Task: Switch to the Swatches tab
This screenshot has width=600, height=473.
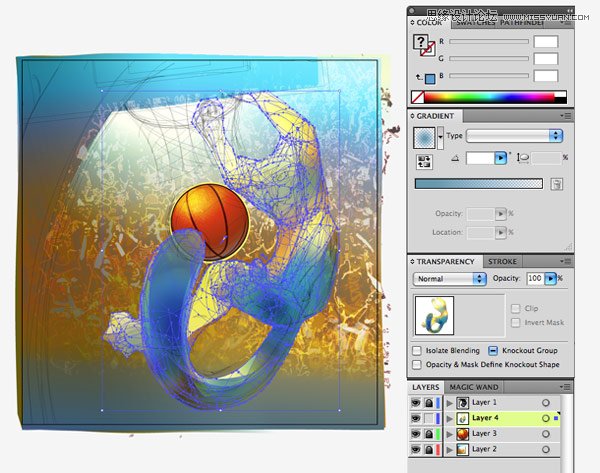Action: [475, 23]
